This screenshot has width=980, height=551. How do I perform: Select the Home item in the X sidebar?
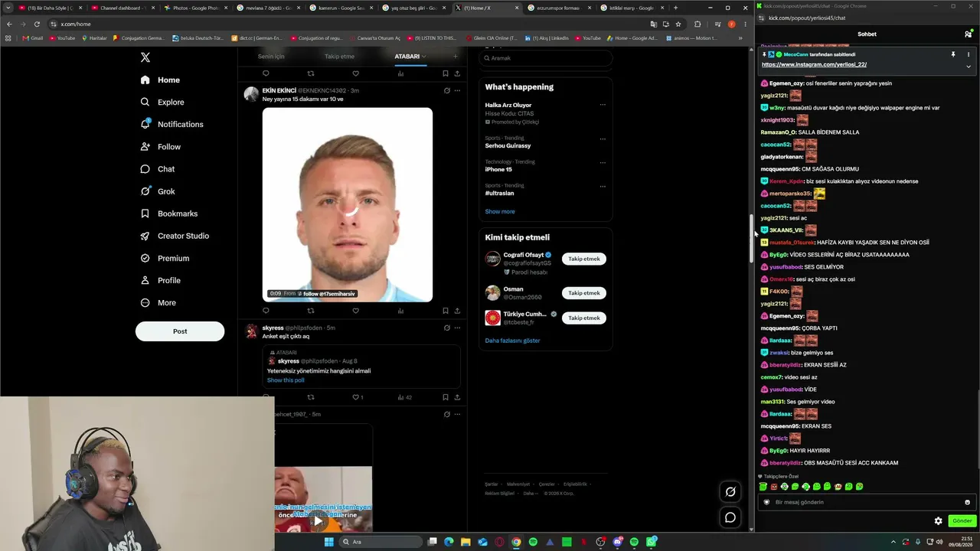click(160, 80)
